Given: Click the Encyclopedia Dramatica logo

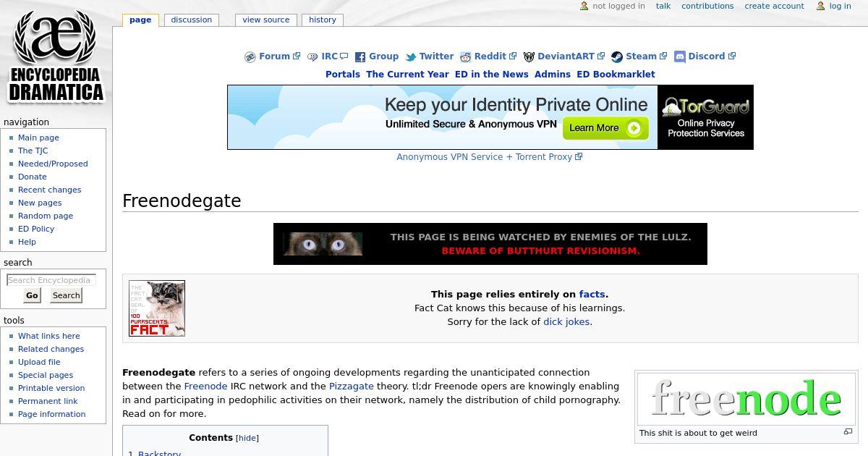Looking at the screenshot, I should (56, 56).
